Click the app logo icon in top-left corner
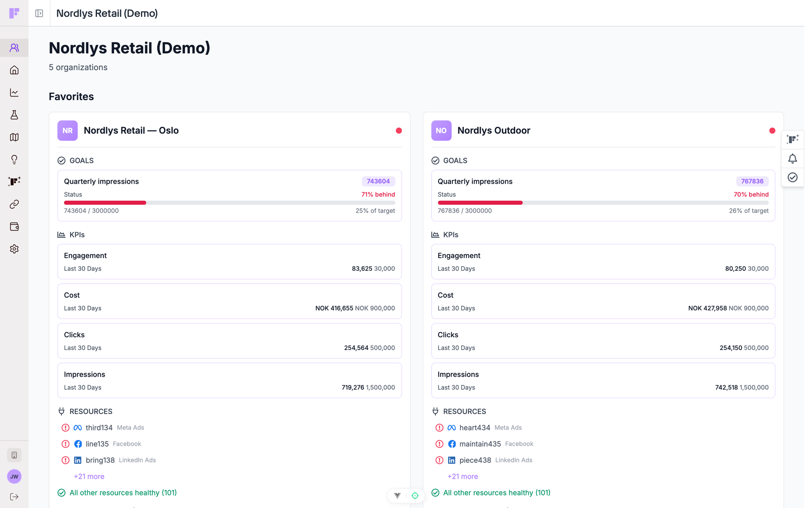 point(14,13)
